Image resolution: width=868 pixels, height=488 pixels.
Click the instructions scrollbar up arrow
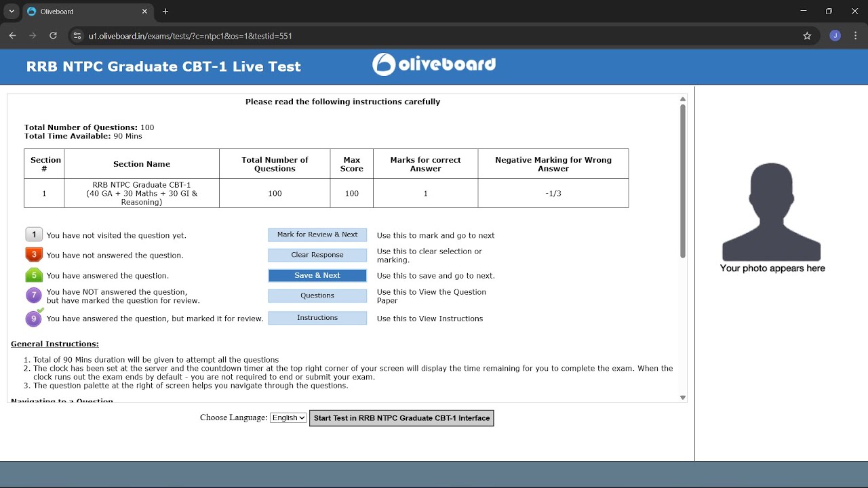pyautogui.click(x=683, y=99)
